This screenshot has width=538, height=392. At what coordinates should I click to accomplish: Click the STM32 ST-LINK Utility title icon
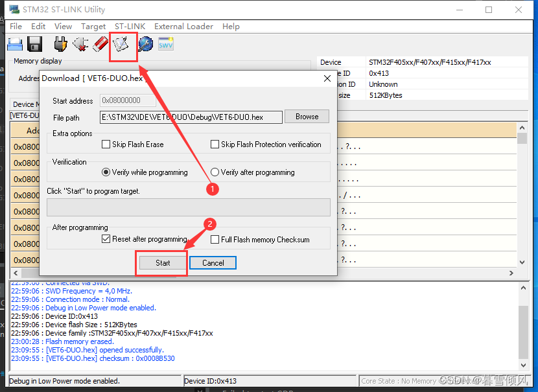14,9
